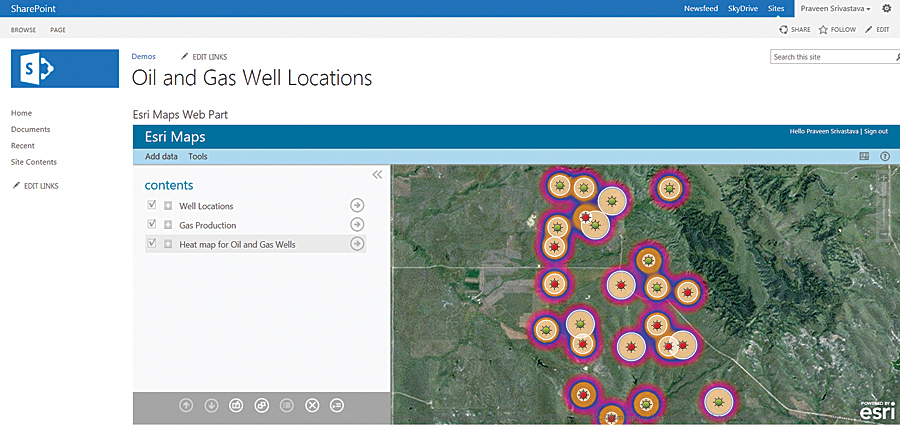Click the Edit page pencil button
900x426 pixels.
pyautogui.click(x=877, y=30)
